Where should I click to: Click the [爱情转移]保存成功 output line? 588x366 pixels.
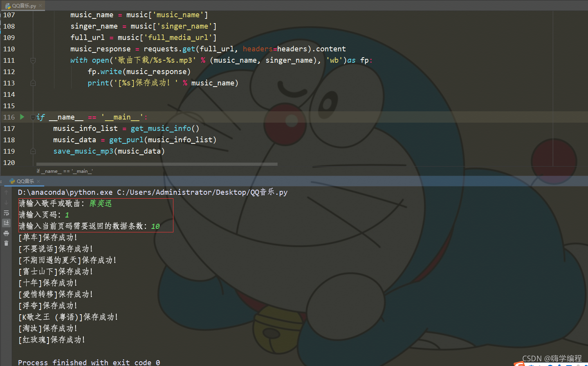56,294
